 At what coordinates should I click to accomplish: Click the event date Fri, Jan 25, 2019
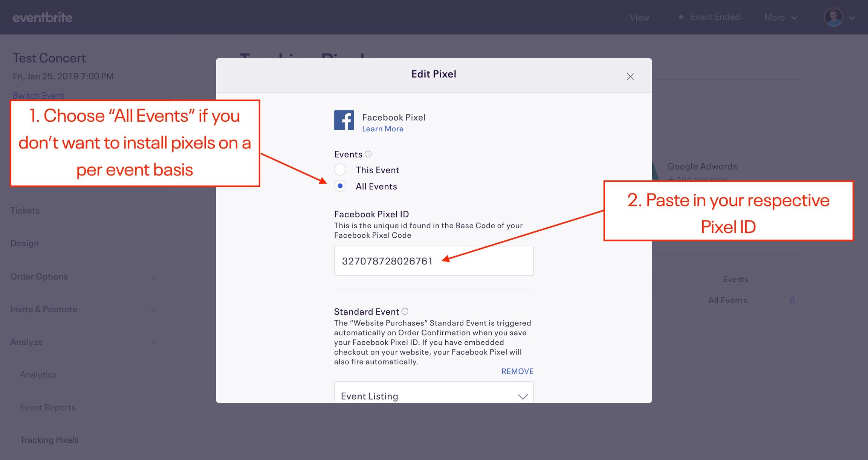pyautogui.click(x=63, y=76)
